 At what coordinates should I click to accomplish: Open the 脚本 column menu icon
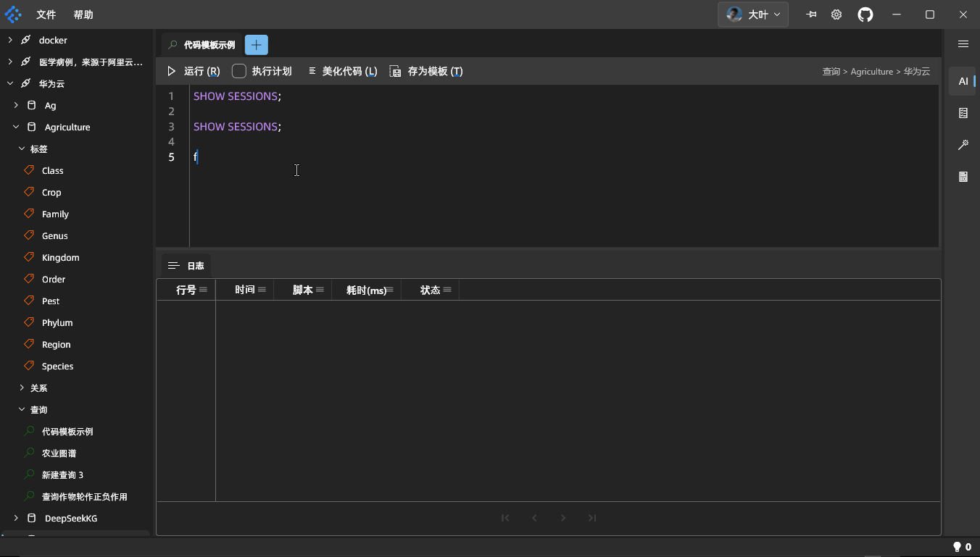pyautogui.click(x=320, y=290)
